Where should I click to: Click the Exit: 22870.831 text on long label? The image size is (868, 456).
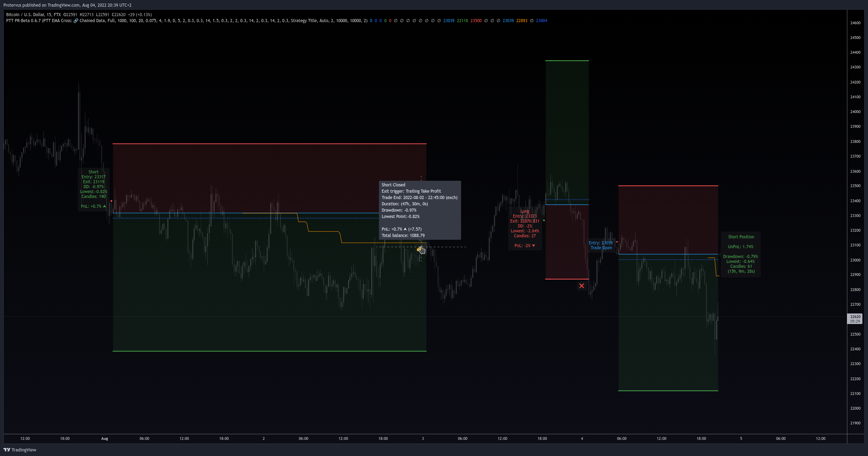click(x=525, y=221)
